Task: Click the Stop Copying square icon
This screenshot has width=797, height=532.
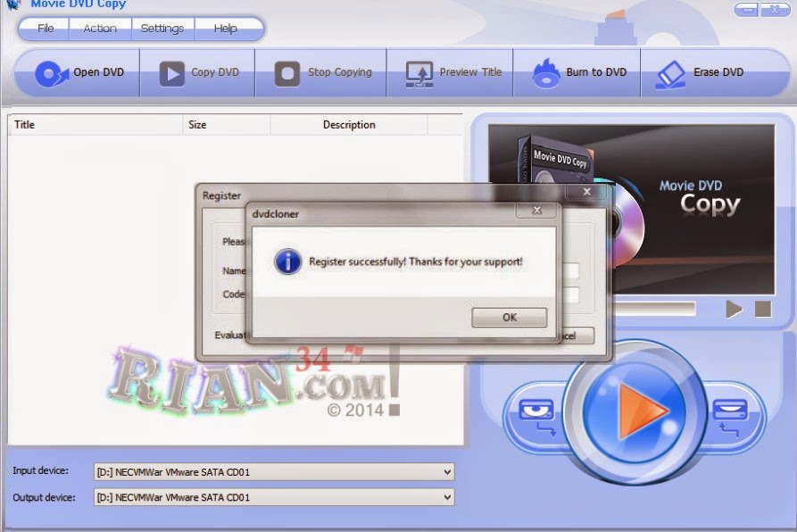Action: [287, 74]
